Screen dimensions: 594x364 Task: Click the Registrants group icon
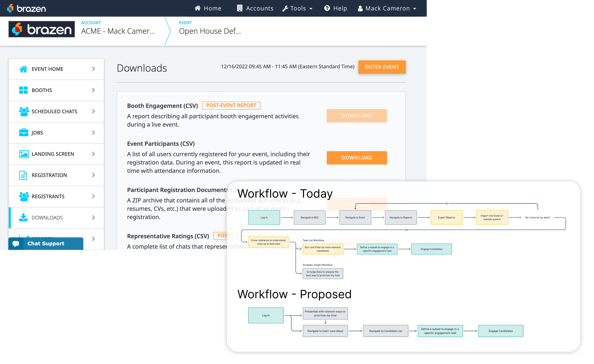(24, 196)
